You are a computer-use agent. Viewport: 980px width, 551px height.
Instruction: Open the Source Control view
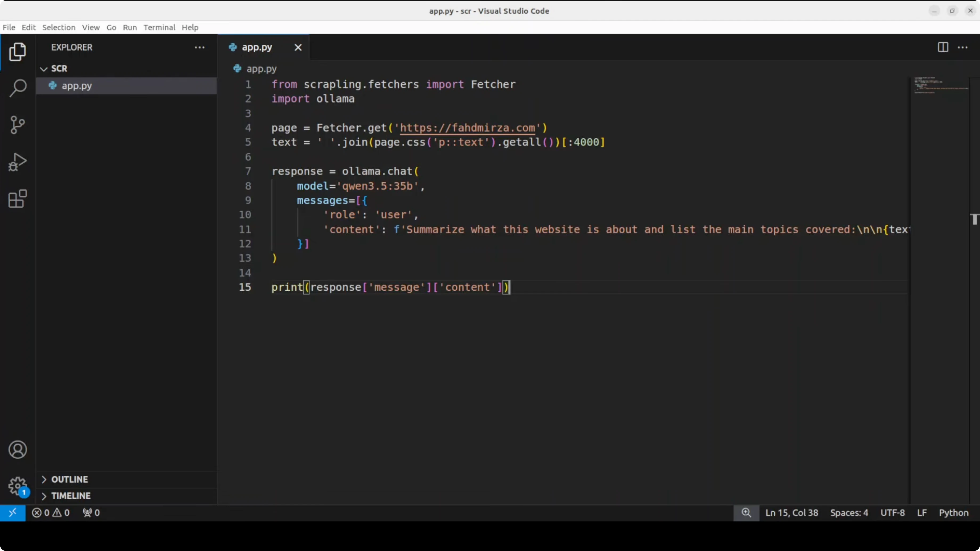[17, 125]
